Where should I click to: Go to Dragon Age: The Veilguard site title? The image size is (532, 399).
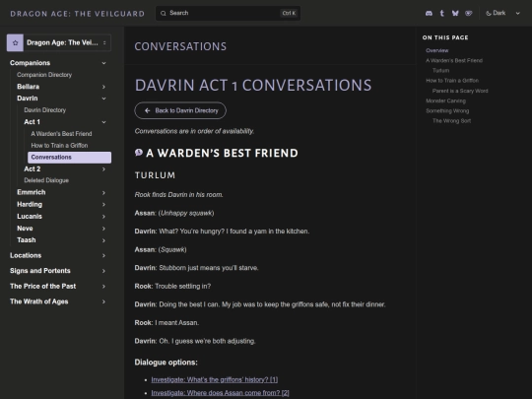(78, 14)
